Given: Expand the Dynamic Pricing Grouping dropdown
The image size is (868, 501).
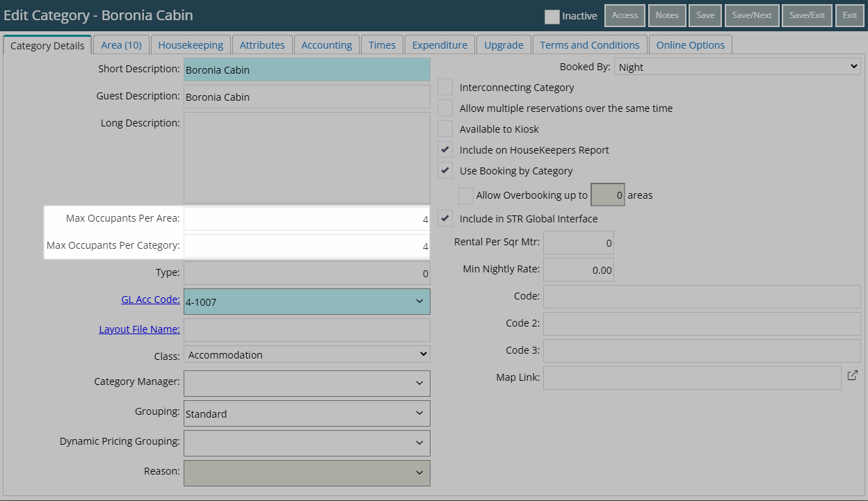Looking at the screenshot, I should 307,443.
